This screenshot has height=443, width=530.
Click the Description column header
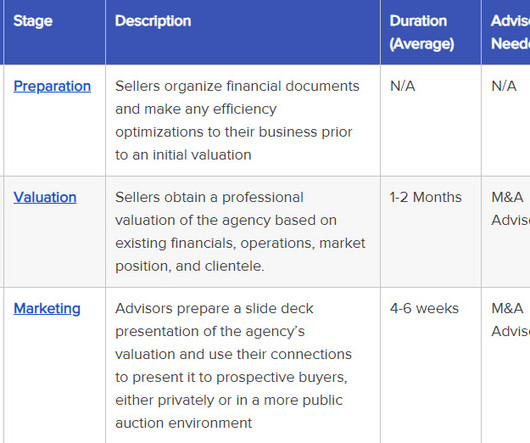(153, 21)
